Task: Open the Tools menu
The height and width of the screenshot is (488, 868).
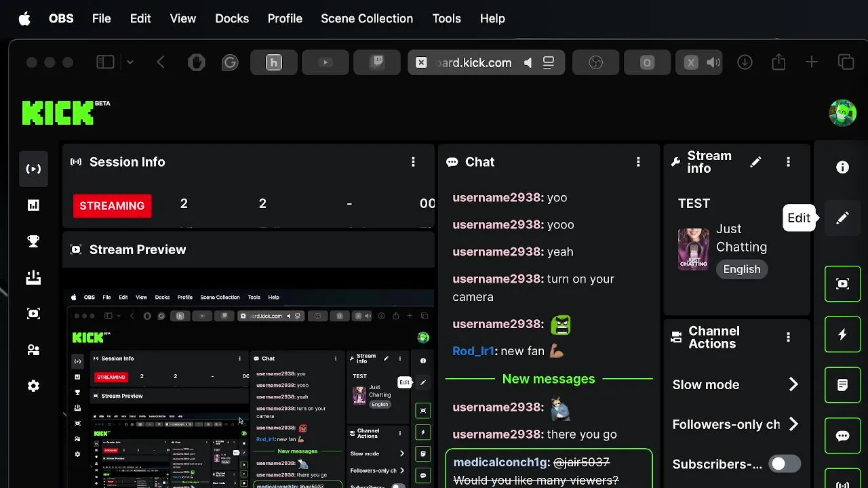Action: (446, 18)
